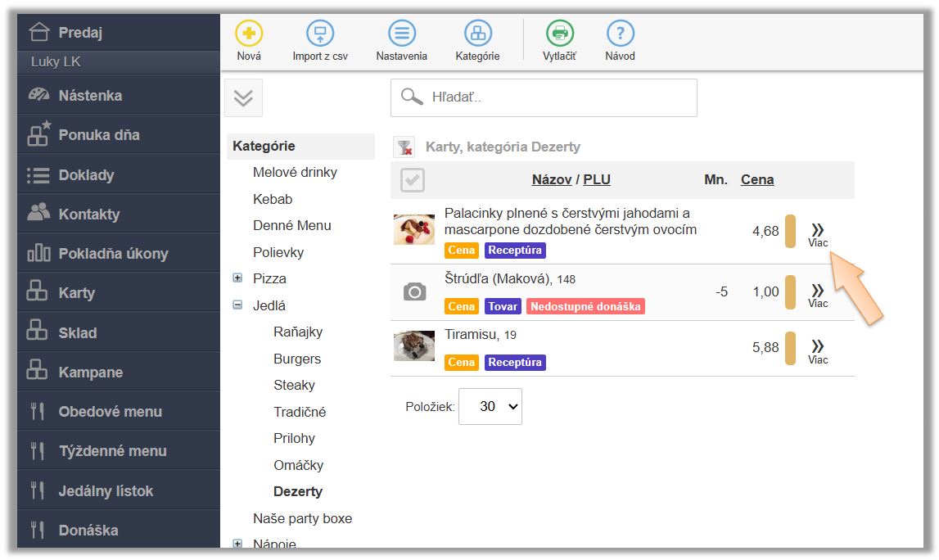Open Import z csv tool
This screenshot has height=560, width=939.
pos(320,34)
